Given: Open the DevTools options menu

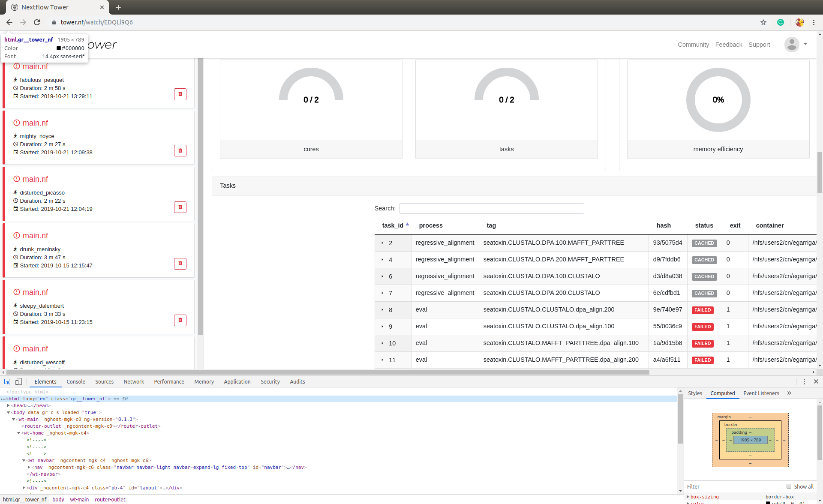Looking at the screenshot, I should (x=805, y=381).
